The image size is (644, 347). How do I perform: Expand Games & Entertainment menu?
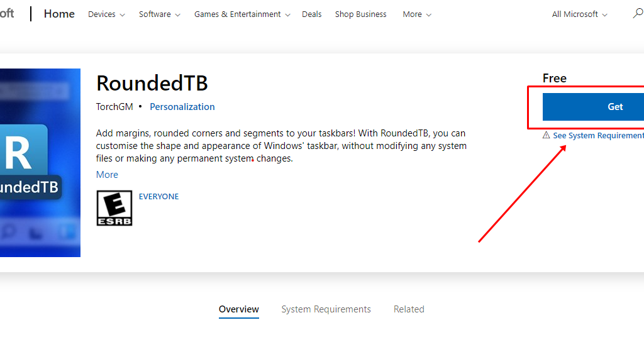click(242, 14)
